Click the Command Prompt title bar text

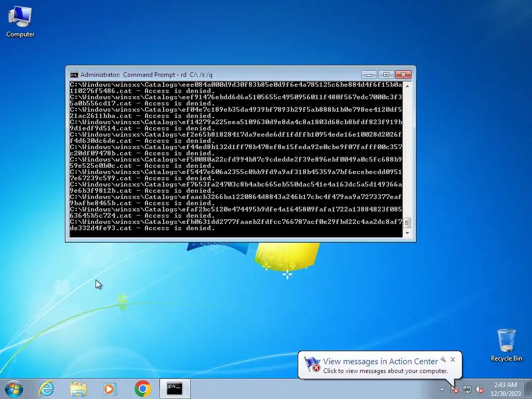147,75
